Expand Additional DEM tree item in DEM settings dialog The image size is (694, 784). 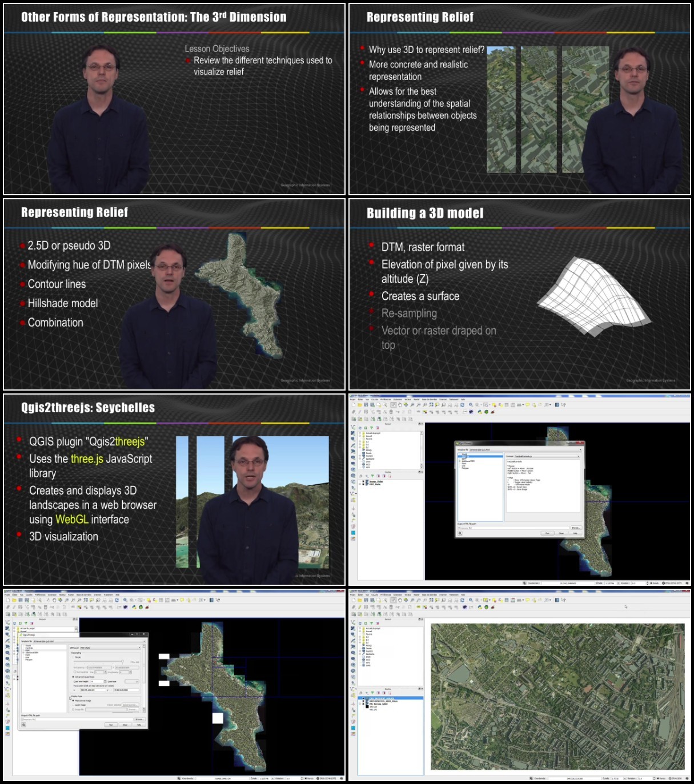[x=23, y=653]
